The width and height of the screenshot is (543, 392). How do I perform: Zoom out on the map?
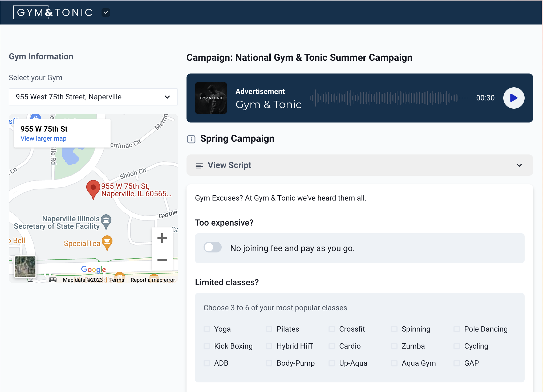162,260
